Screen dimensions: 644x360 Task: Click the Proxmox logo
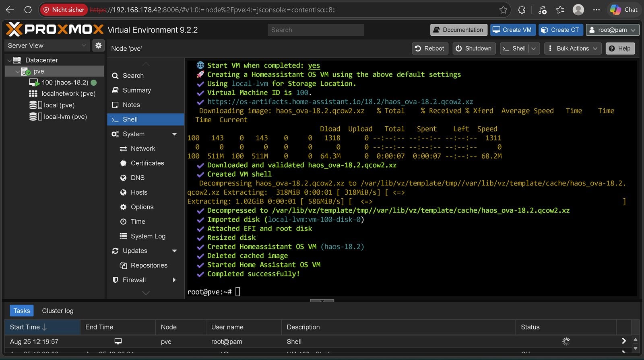[x=55, y=29]
